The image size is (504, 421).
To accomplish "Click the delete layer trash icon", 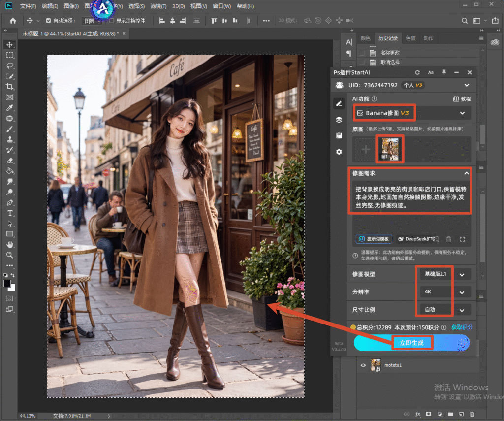I will tap(472, 414).
